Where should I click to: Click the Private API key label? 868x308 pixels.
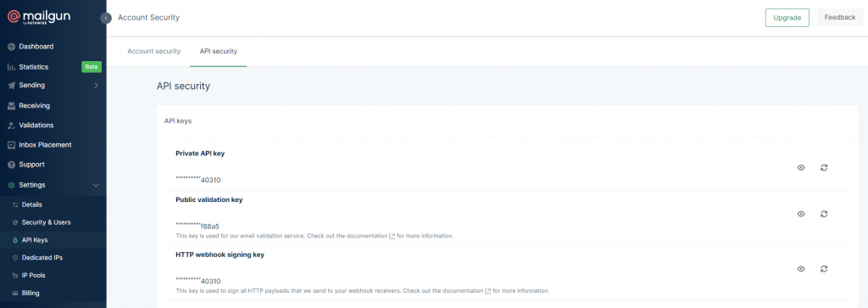tap(200, 154)
